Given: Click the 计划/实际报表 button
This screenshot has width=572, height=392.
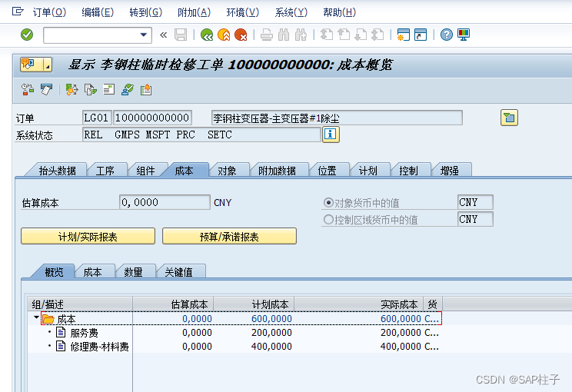Looking at the screenshot, I should (88, 237).
